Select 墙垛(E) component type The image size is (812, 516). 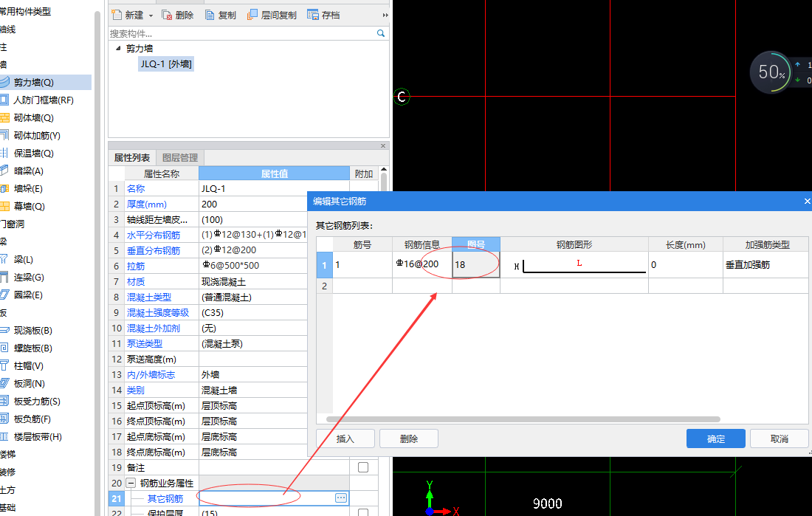click(x=29, y=188)
